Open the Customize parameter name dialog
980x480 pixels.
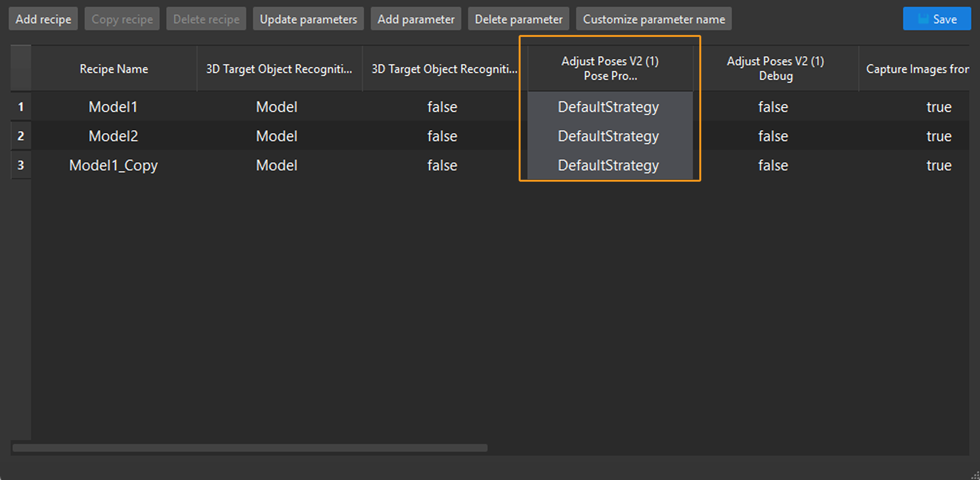[653, 18]
